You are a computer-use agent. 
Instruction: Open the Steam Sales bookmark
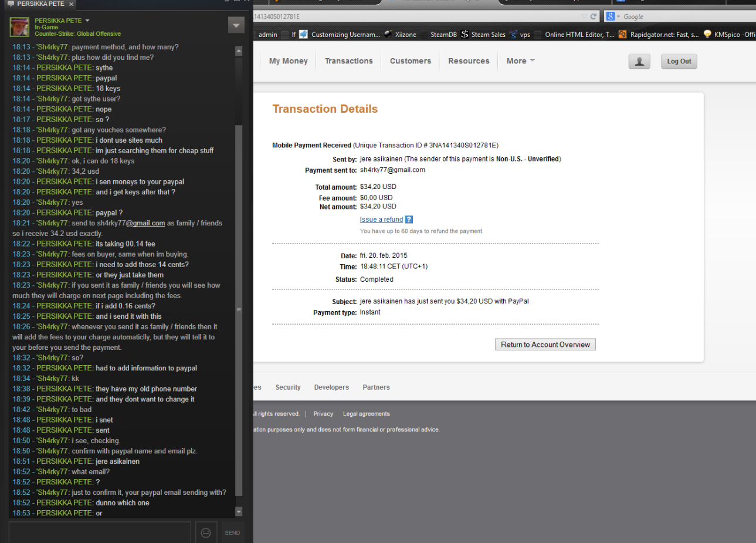click(x=483, y=35)
